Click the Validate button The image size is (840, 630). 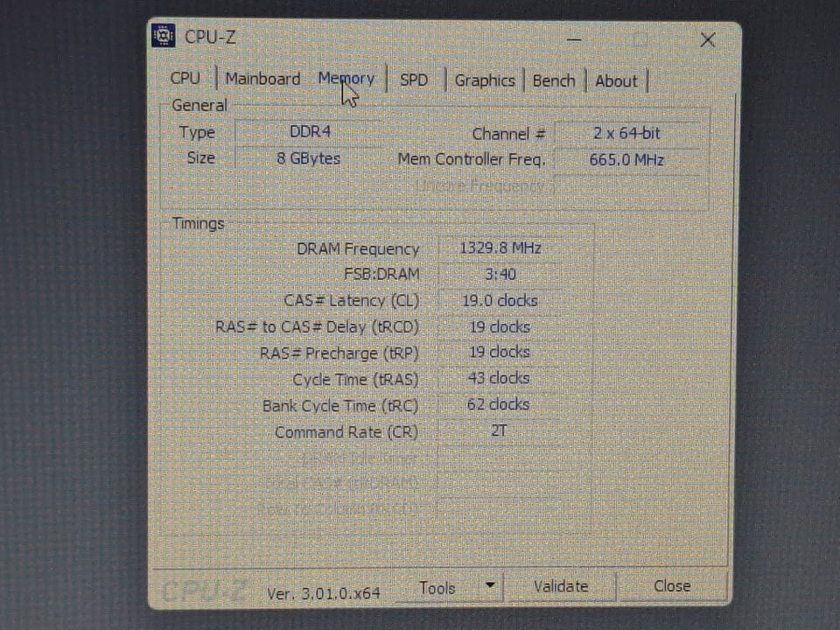[560, 586]
